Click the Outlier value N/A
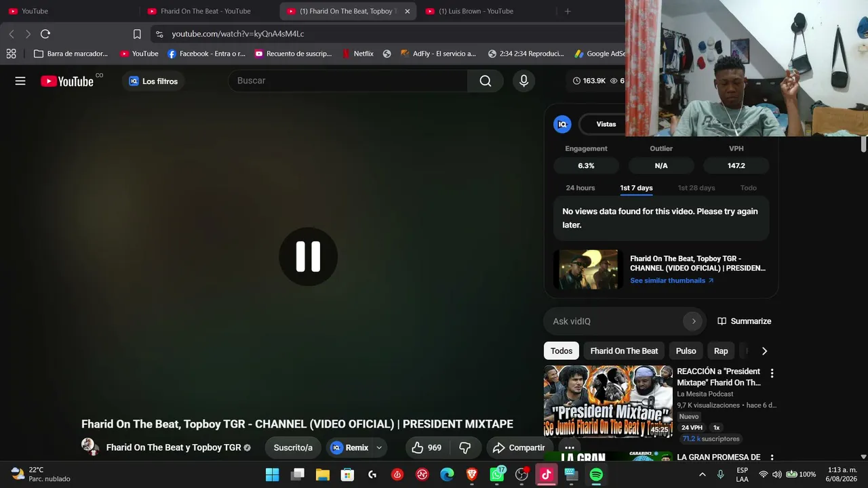The image size is (868, 488). 661,165
